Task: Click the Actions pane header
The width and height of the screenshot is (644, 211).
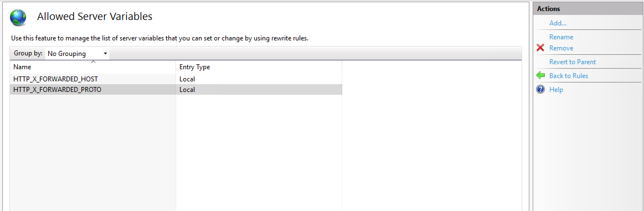Action: pos(588,9)
